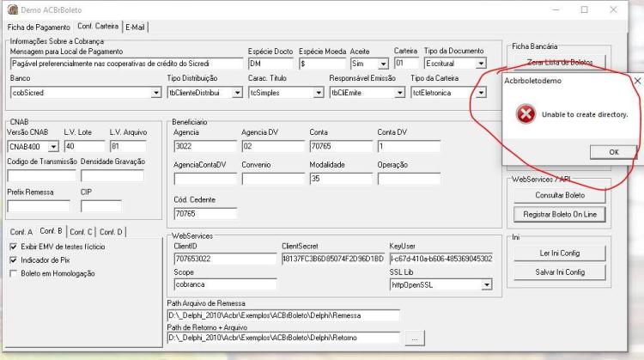Close the Acbrboletodemo error dialog with X

637,81
